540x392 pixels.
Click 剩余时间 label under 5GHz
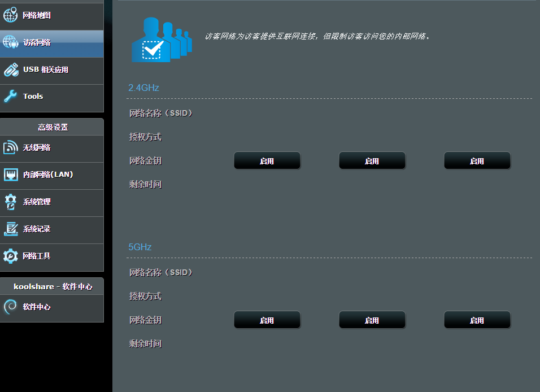coord(145,343)
